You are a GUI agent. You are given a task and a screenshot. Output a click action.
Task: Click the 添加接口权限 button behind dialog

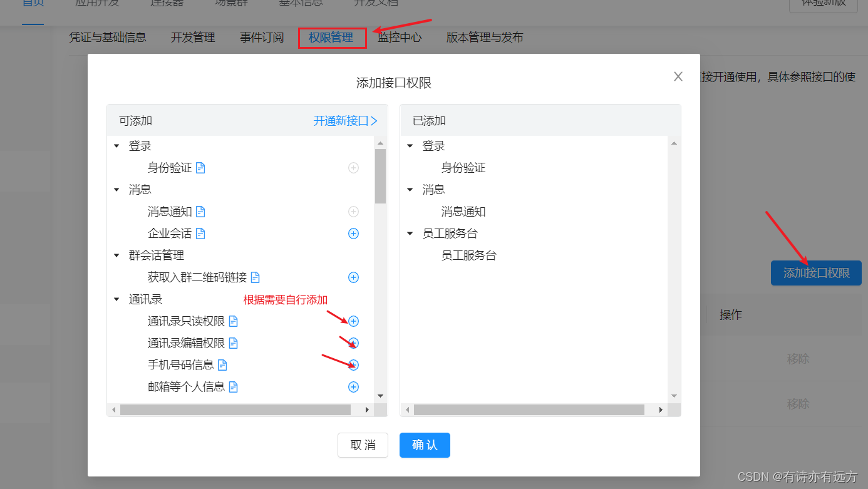point(816,273)
